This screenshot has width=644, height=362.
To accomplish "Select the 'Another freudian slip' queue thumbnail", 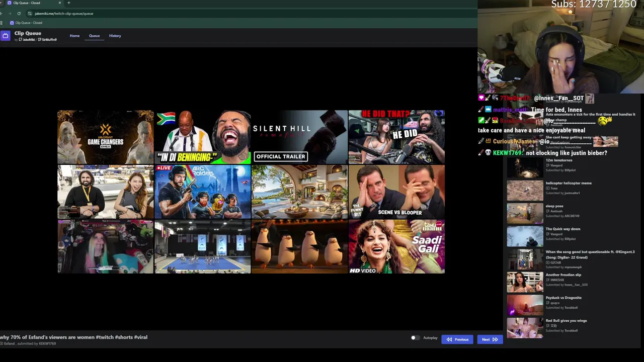I will 525,282.
